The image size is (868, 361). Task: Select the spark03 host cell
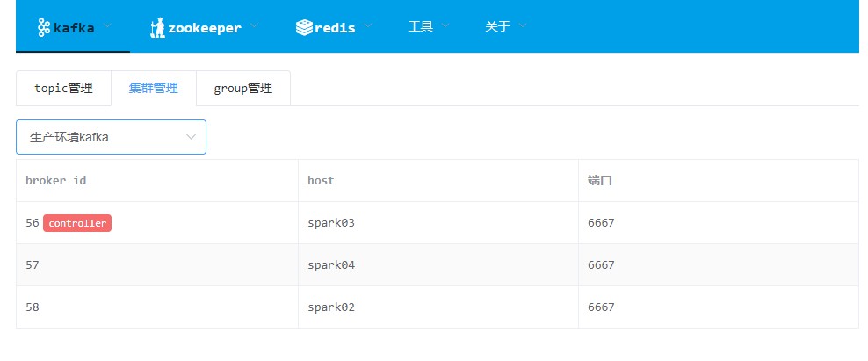[x=331, y=223]
